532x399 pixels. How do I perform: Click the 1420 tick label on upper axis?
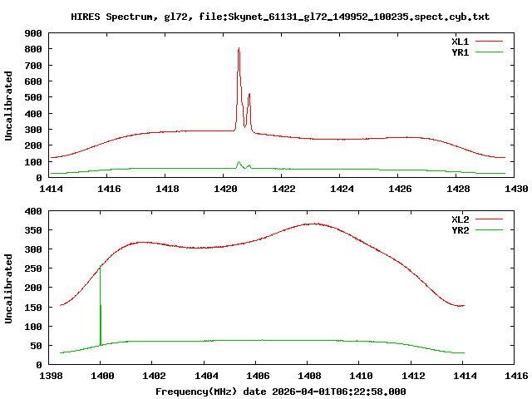click(225, 189)
